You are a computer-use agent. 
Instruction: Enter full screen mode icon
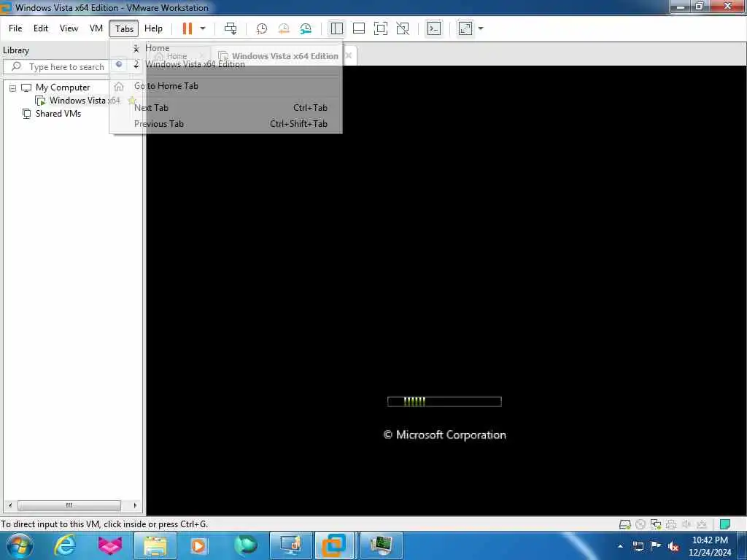381,28
